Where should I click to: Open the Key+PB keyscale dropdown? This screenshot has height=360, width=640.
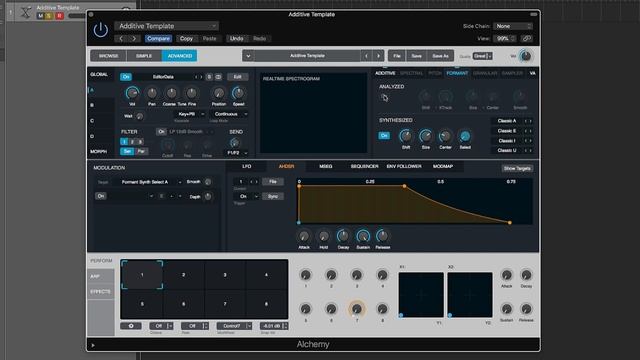coord(189,114)
